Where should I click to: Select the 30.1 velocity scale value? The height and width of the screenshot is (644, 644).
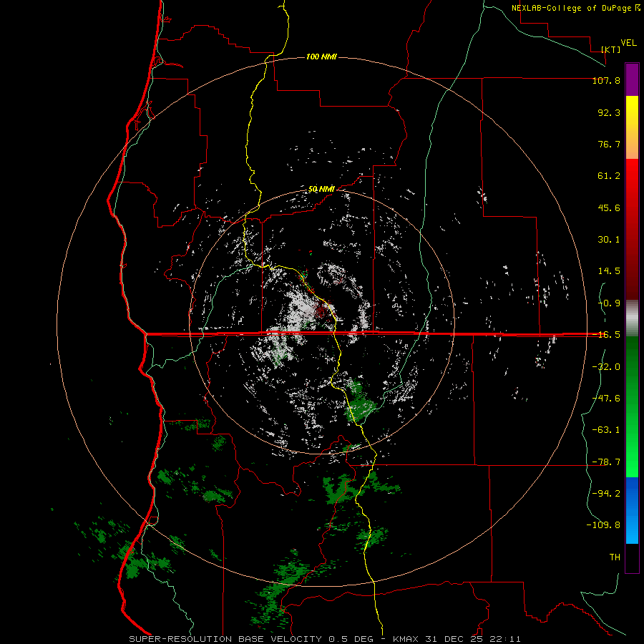click(x=609, y=240)
